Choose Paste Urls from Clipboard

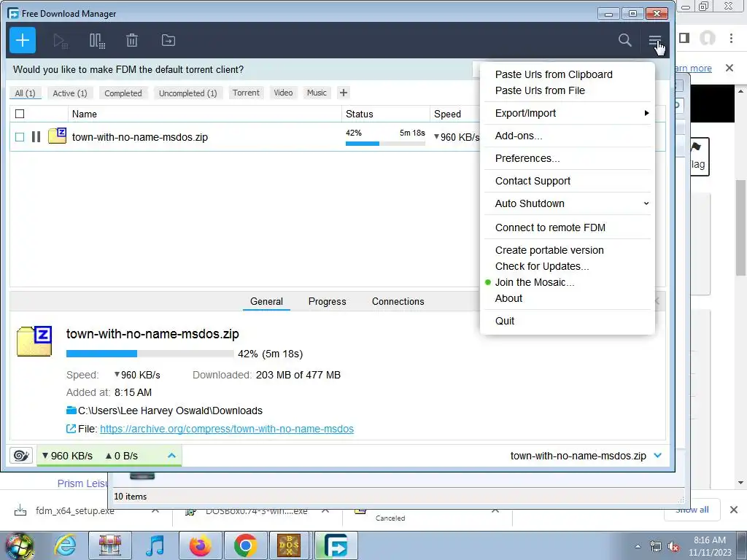554,74
